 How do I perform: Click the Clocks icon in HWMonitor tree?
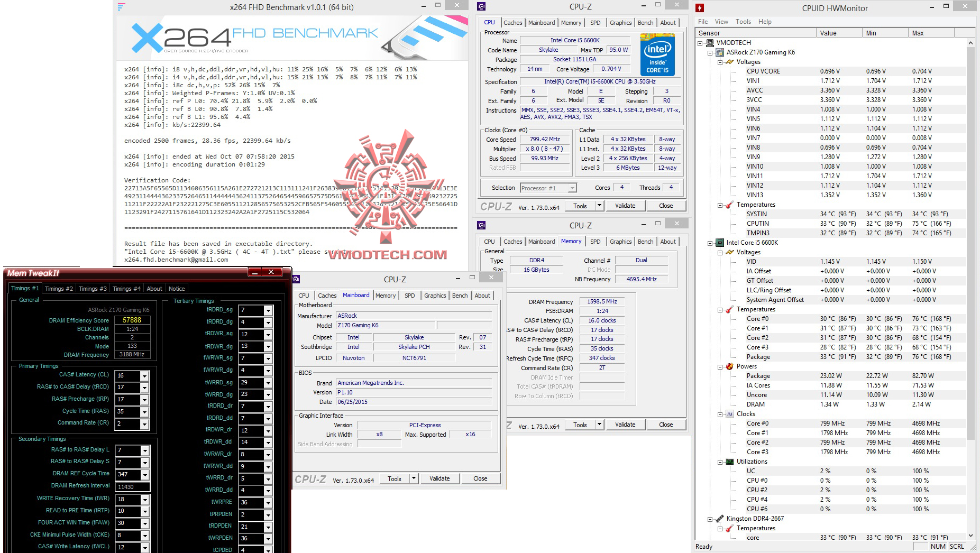(730, 414)
